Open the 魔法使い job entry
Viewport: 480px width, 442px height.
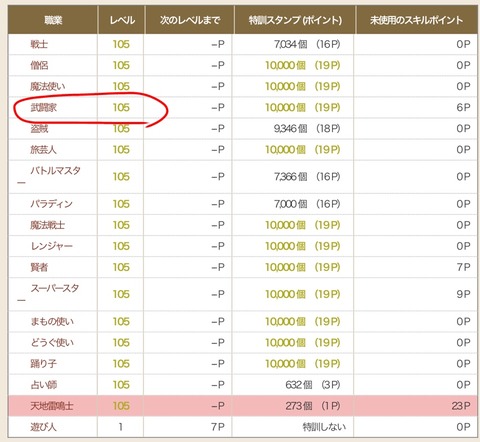pyautogui.click(x=47, y=86)
